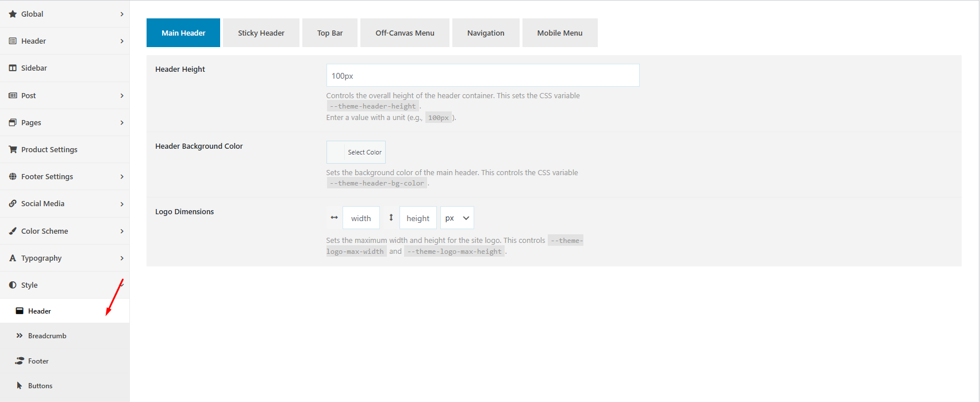The image size is (980, 402).
Task: Switch to the Sticky Header tab
Action: click(261, 33)
